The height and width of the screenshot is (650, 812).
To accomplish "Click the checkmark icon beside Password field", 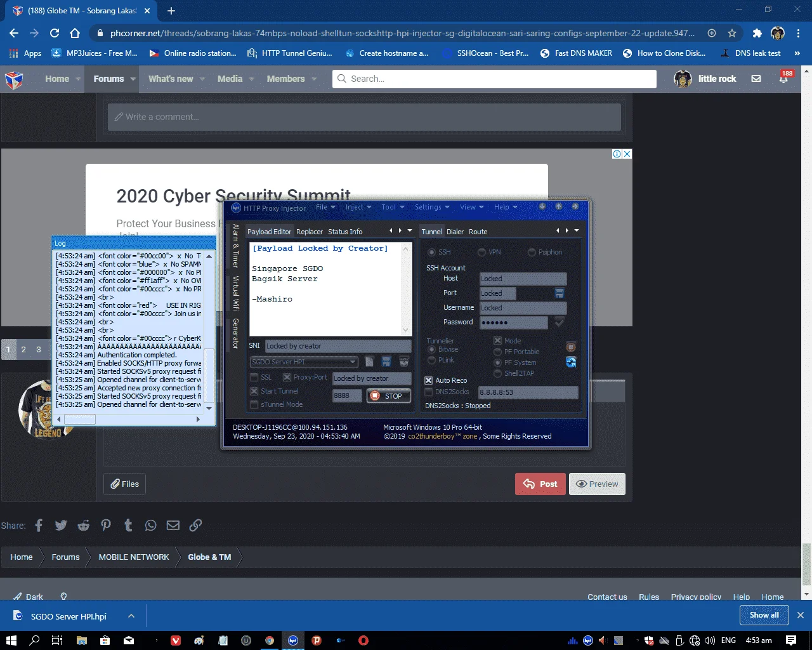I will pyautogui.click(x=560, y=322).
